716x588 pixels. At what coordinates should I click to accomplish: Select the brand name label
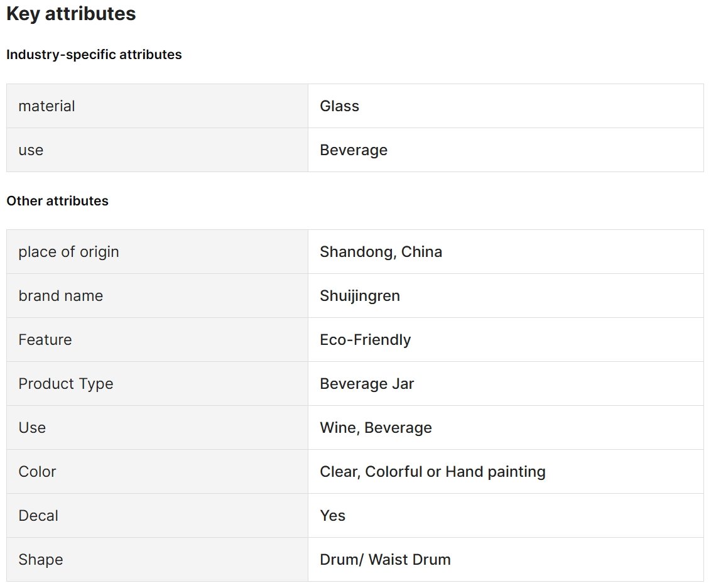[61, 296]
